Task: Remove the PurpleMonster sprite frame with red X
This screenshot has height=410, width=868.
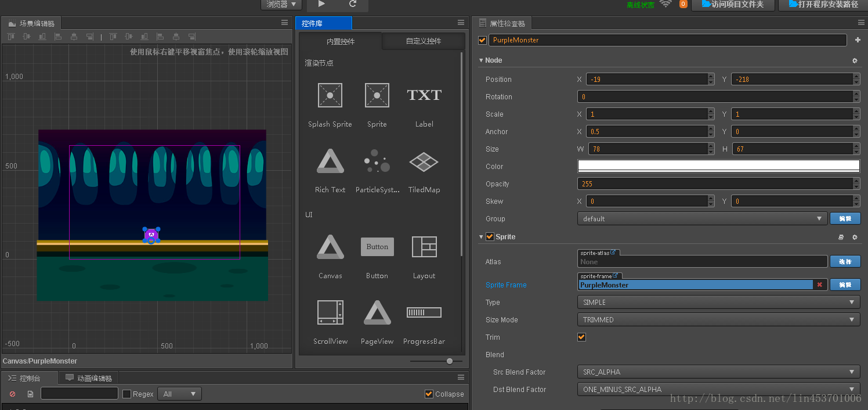Action: click(819, 285)
